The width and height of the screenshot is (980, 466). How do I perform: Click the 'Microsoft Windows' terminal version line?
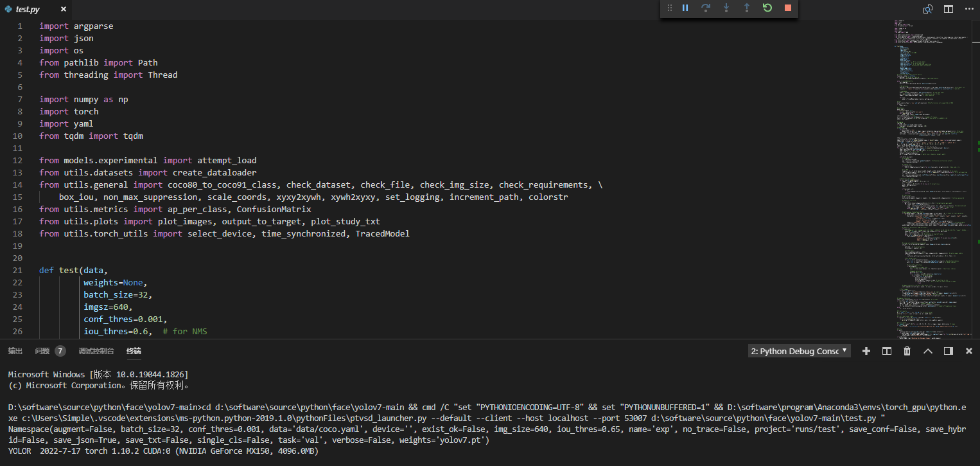[x=98, y=374]
